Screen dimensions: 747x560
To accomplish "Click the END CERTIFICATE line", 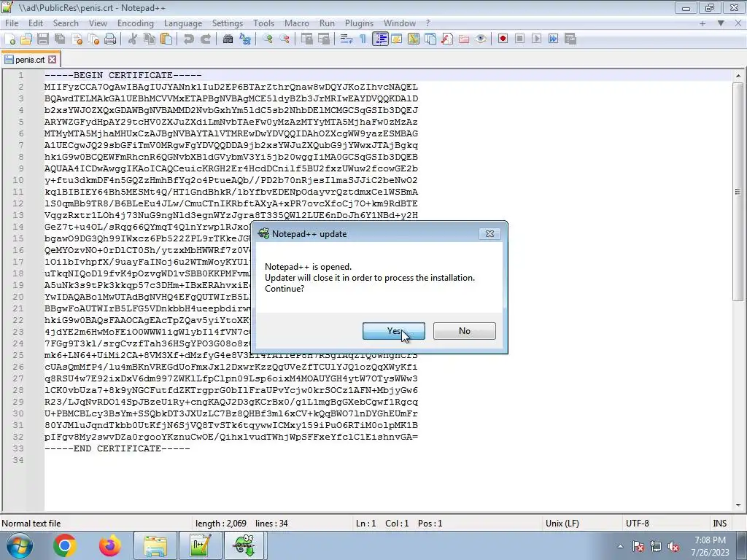I will tap(117, 448).
